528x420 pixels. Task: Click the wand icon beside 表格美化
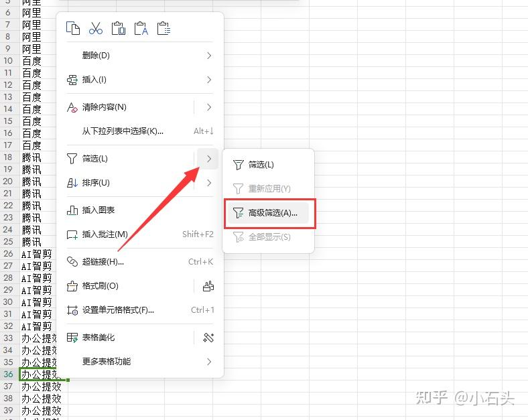pyautogui.click(x=208, y=338)
